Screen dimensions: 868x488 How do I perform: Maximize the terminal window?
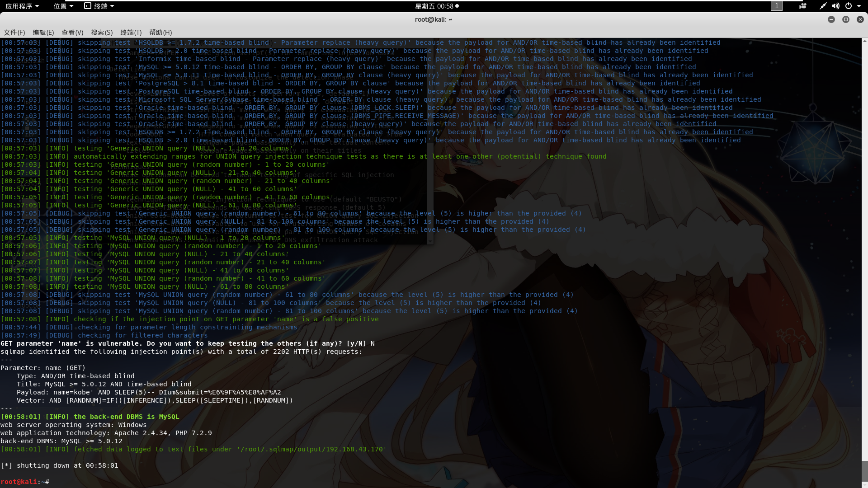point(845,19)
